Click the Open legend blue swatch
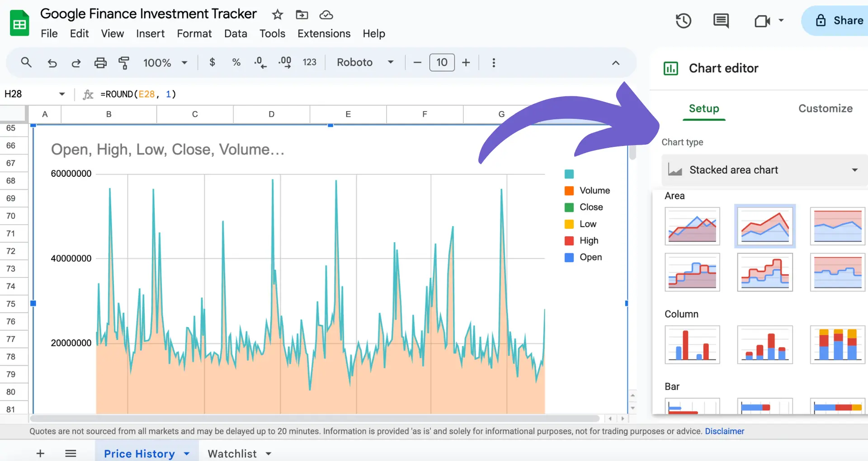This screenshot has height=461, width=868. (x=569, y=257)
